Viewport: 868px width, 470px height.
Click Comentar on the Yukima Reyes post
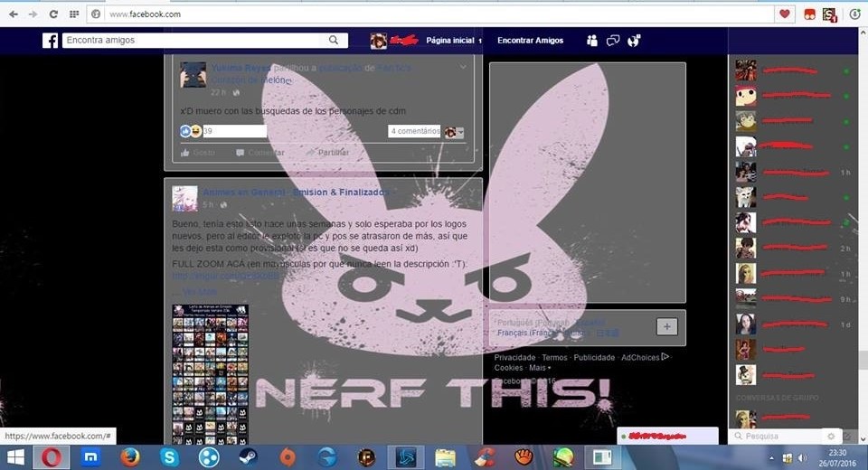coord(260,152)
